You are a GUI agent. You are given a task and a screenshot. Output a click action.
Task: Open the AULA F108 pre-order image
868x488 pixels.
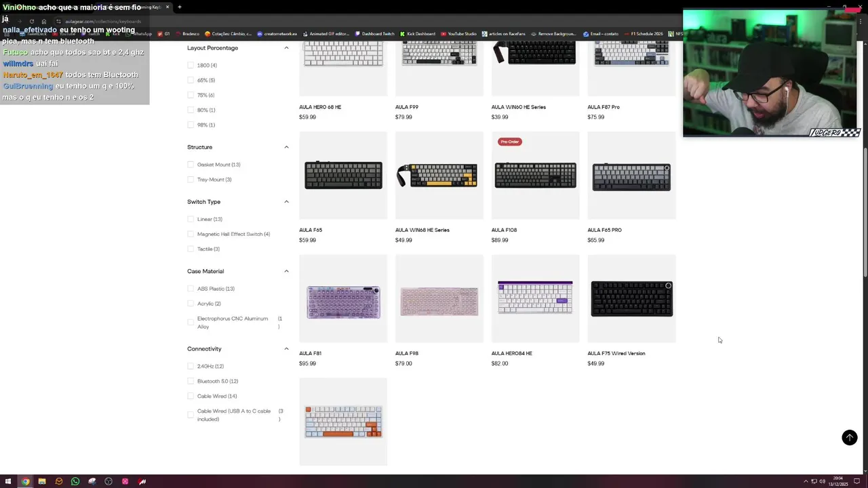pos(536,176)
